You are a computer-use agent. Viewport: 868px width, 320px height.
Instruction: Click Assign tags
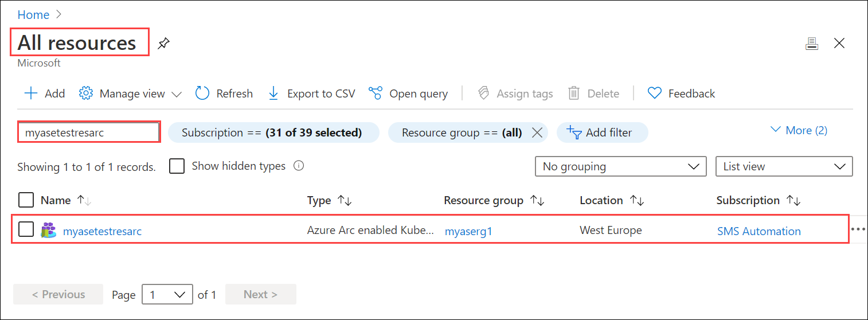point(515,93)
